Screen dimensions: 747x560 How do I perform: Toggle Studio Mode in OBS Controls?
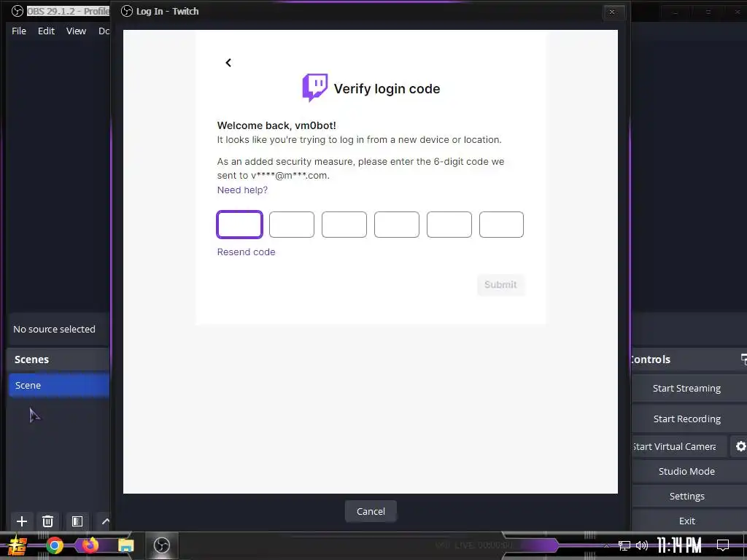(x=686, y=471)
